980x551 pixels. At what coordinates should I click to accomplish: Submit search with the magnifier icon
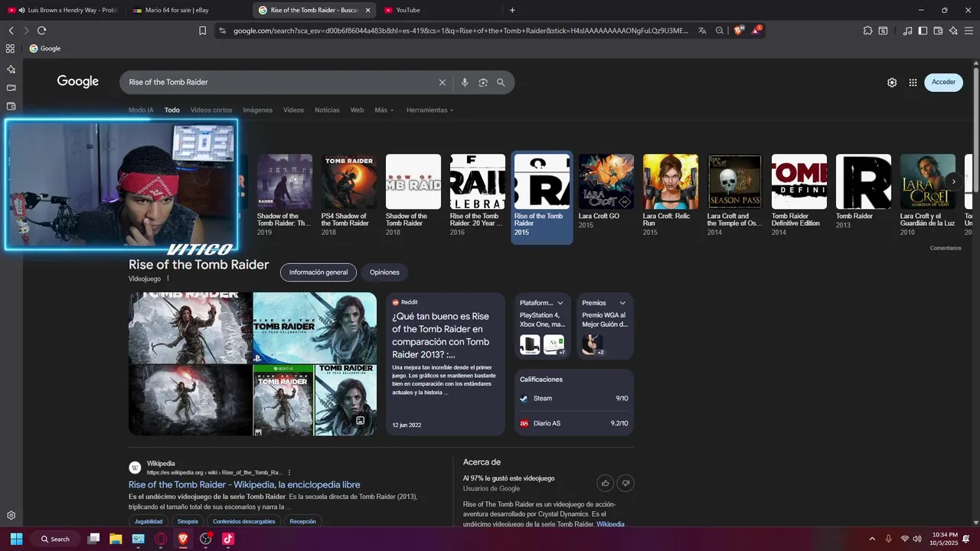[501, 83]
